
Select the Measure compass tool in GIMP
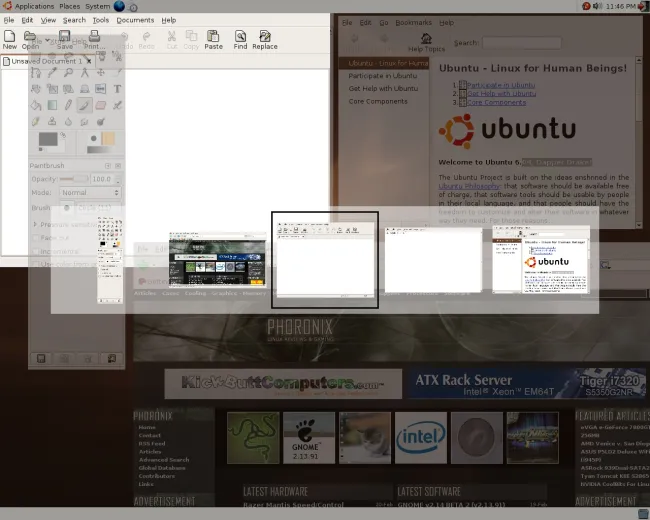tap(84, 73)
